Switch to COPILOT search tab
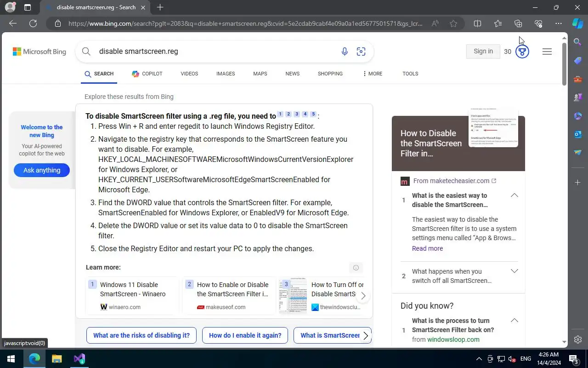The height and width of the screenshot is (368, 588). pos(147,74)
